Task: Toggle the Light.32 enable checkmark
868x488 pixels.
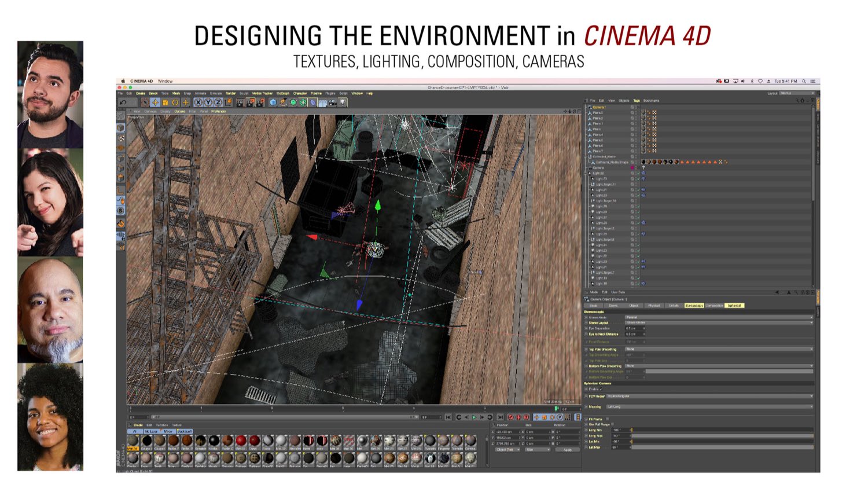Action: click(638, 173)
